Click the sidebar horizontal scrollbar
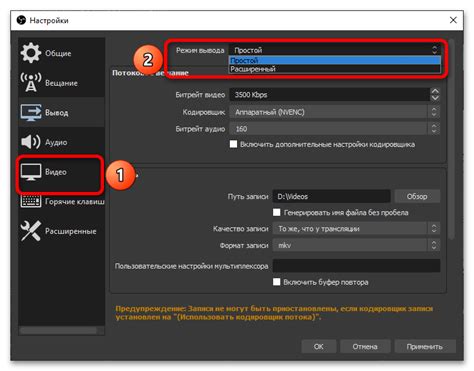 (x=59, y=330)
